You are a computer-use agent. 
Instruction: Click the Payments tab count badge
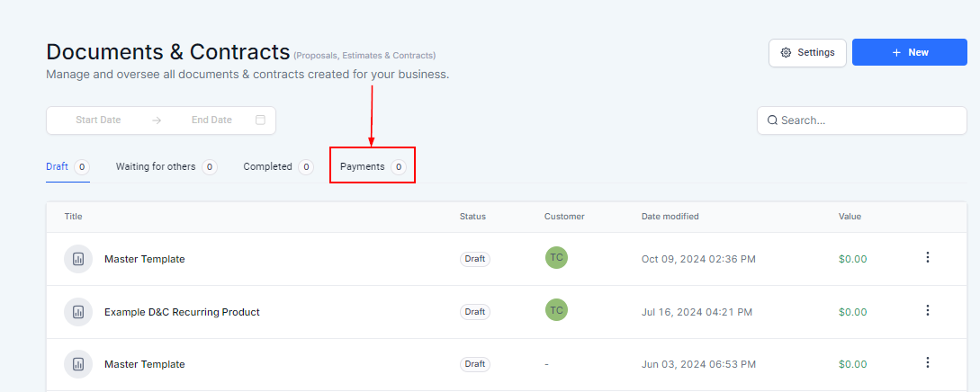coord(398,167)
